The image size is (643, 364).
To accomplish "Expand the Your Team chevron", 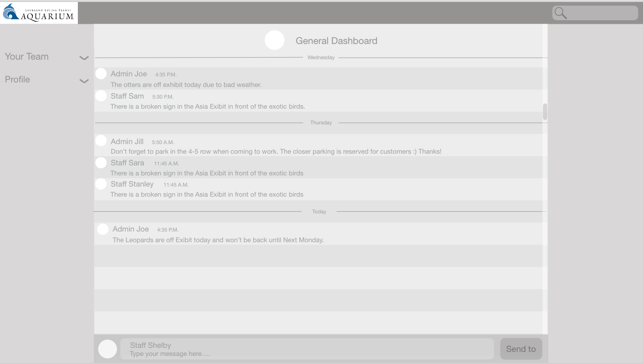I will 84,58.
